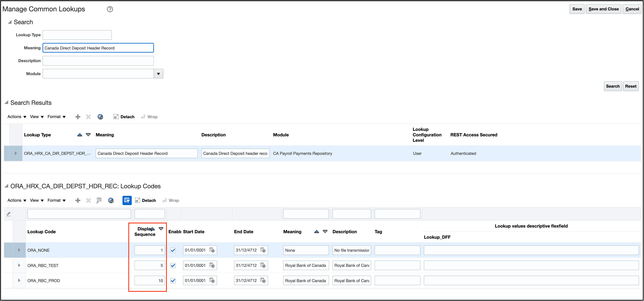Open Format menu in Lookup Codes
644x301 pixels.
[x=56, y=200]
